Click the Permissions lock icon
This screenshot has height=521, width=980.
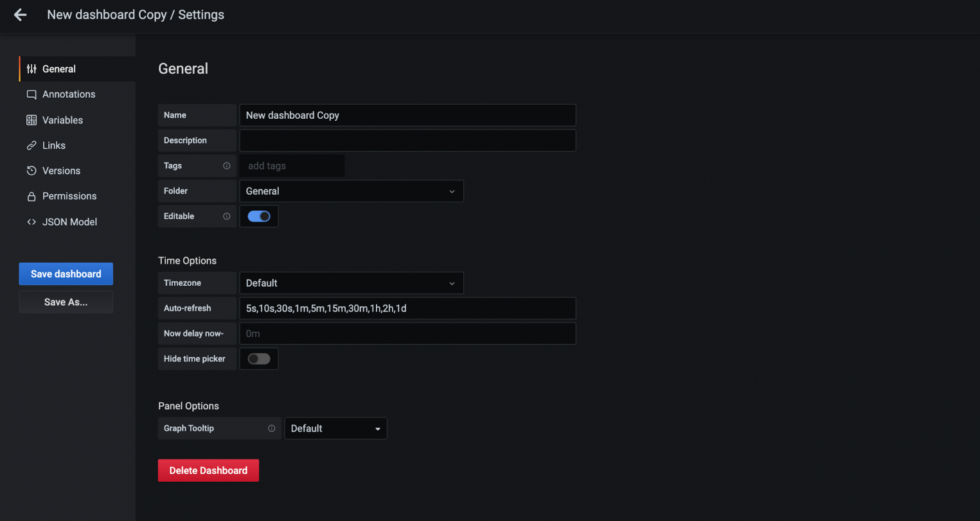(31, 197)
